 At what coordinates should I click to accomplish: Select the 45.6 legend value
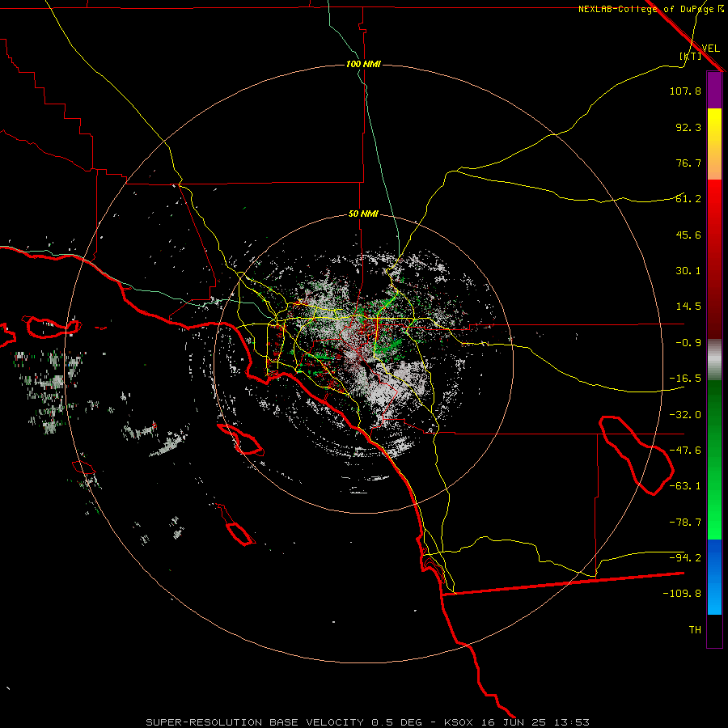click(688, 235)
